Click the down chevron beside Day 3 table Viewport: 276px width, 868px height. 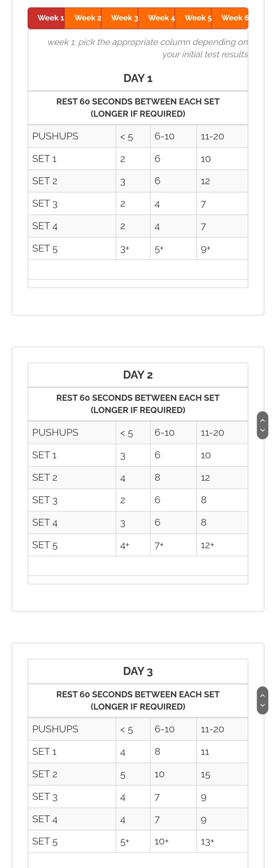[263, 705]
